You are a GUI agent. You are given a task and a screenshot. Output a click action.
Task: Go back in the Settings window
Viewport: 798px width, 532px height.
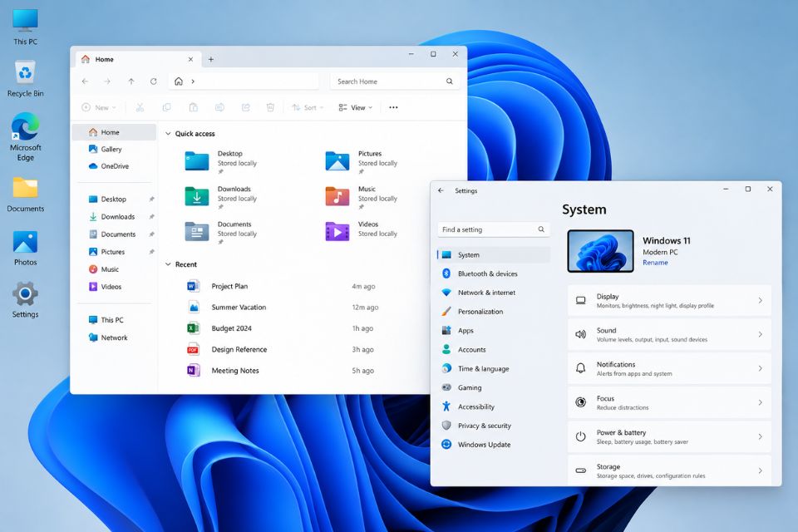(x=441, y=190)
